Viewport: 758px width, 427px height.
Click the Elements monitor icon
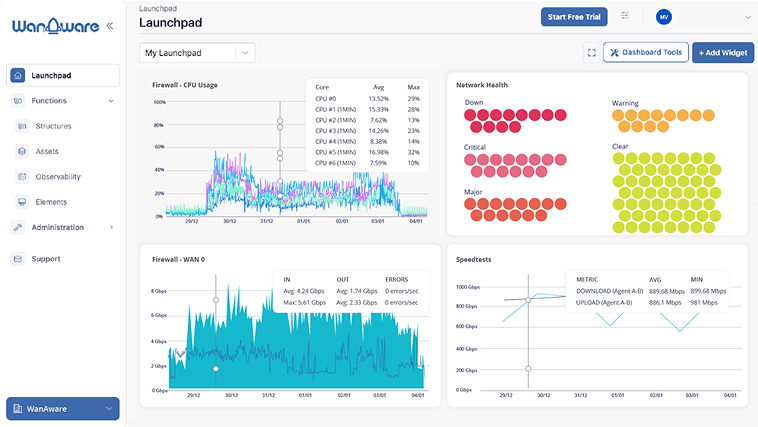[x=22, y=202]
